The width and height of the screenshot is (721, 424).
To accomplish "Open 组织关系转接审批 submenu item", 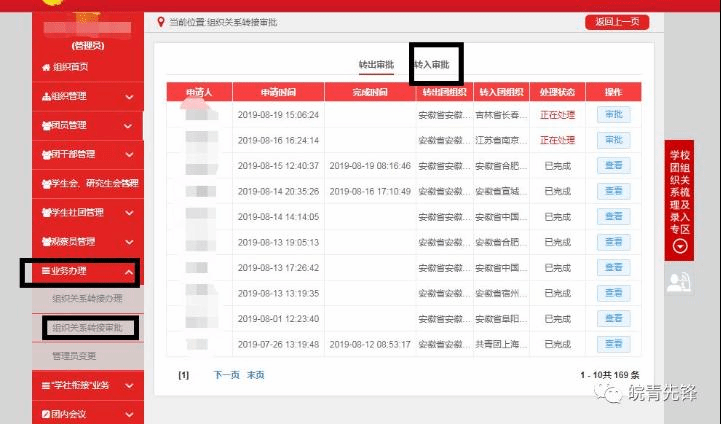I will (87, 327).
